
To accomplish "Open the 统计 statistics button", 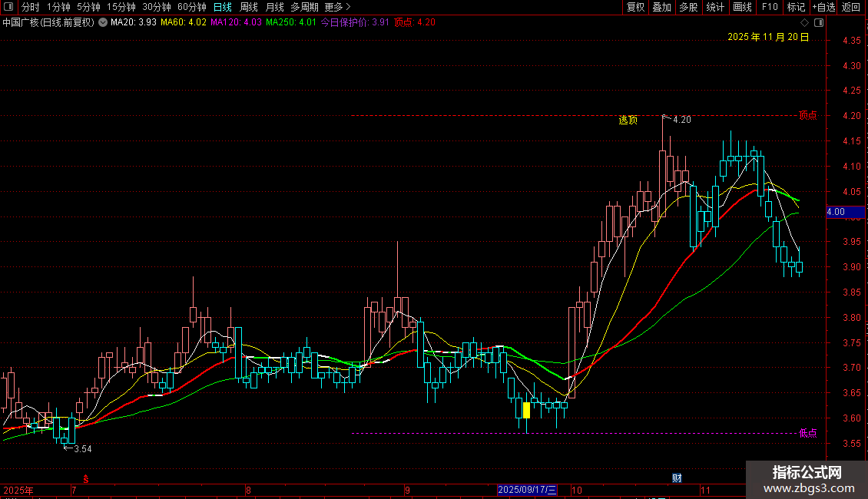I will point(715,7).
